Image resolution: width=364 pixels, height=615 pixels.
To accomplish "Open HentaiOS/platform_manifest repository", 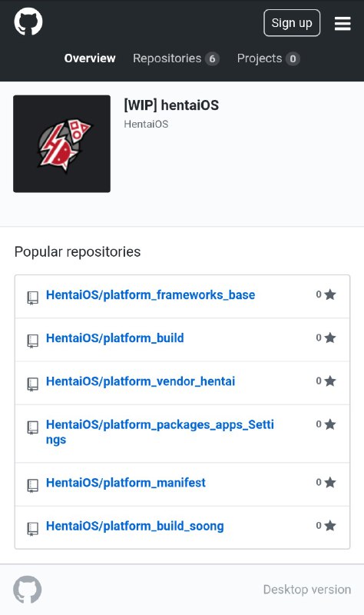I will (126, 483).
